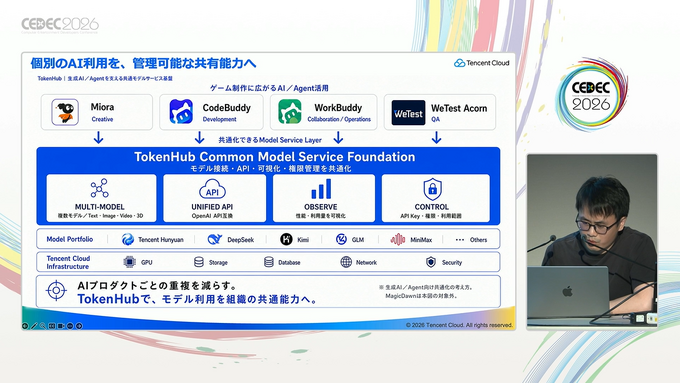Click the camera icon in slideshow toolbar
The image size is (680, 383).
pos(61,326)
